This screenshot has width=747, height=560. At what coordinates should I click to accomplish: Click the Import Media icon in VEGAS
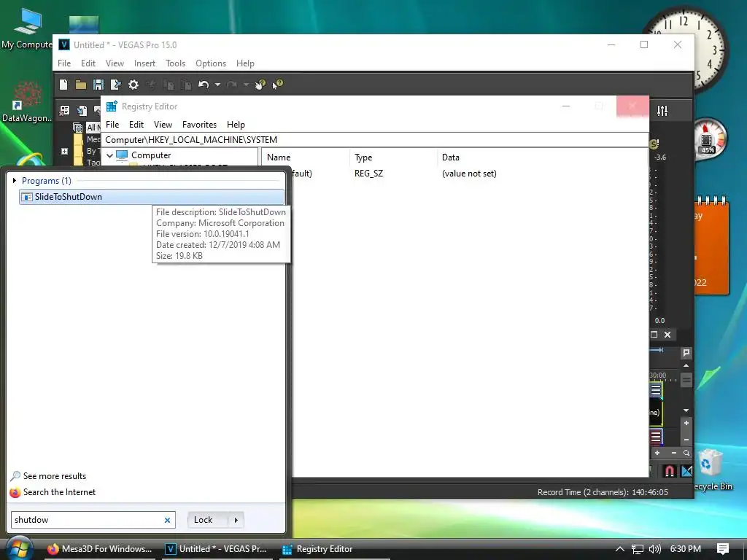pyautogui.click(x=82, y=111)
